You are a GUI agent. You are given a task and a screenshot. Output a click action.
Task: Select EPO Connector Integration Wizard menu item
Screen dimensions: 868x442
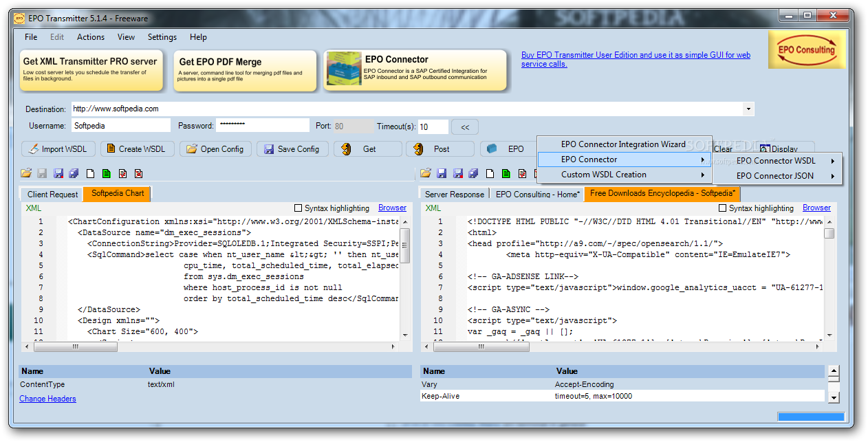pos(625,144)
